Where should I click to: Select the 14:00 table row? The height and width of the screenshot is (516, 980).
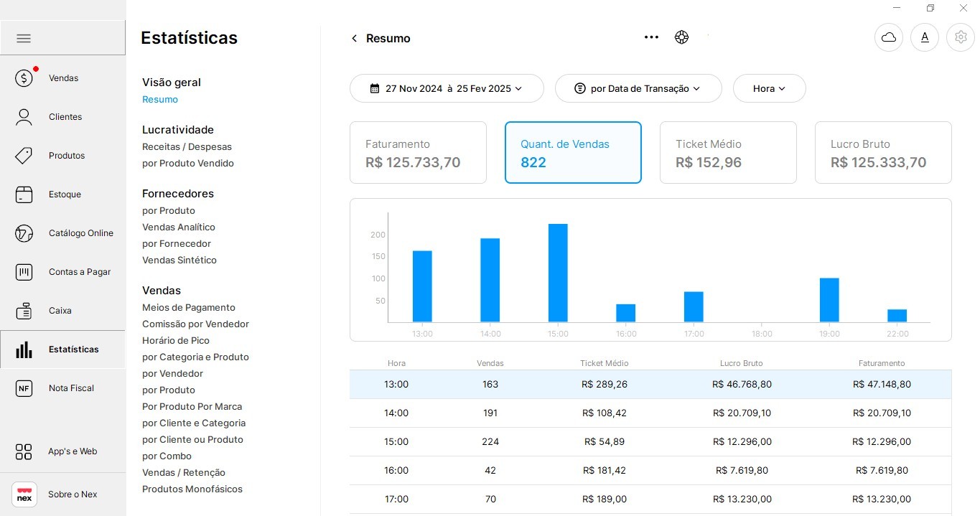[650, 413]
